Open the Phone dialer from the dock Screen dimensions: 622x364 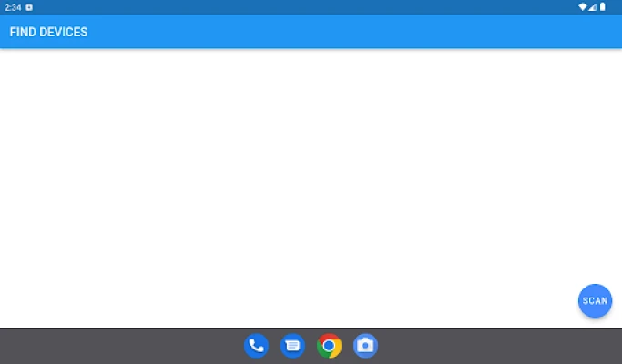(x=256, y=346)
